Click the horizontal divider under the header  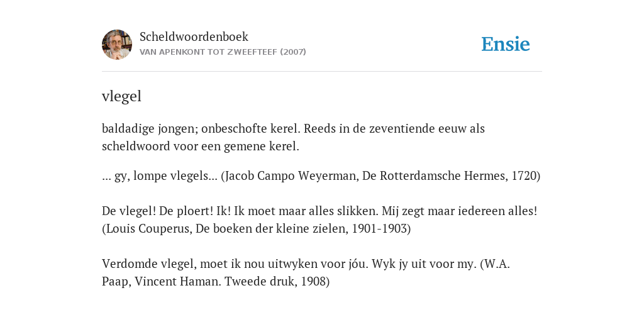322,72
